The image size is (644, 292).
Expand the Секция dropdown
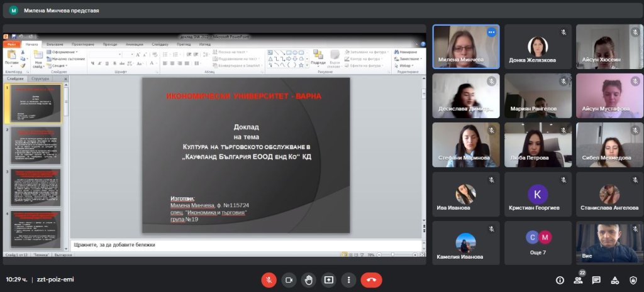tap(57, 65)
